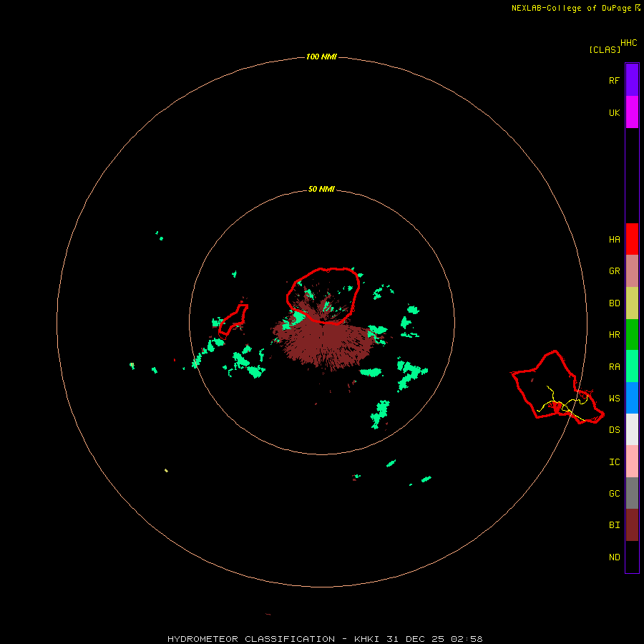Click the NEXLAB-College of DuPage credit text

576,8
